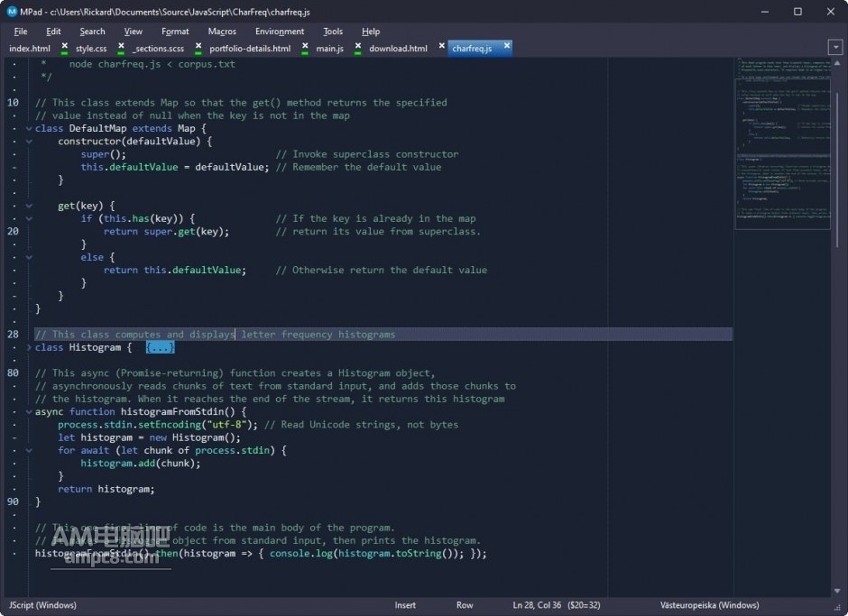Viewport: 848px width, 616px height.
Task: Click the 'node charfreq.js < corpus.txt' comment
Action: [x=152, y=64]
